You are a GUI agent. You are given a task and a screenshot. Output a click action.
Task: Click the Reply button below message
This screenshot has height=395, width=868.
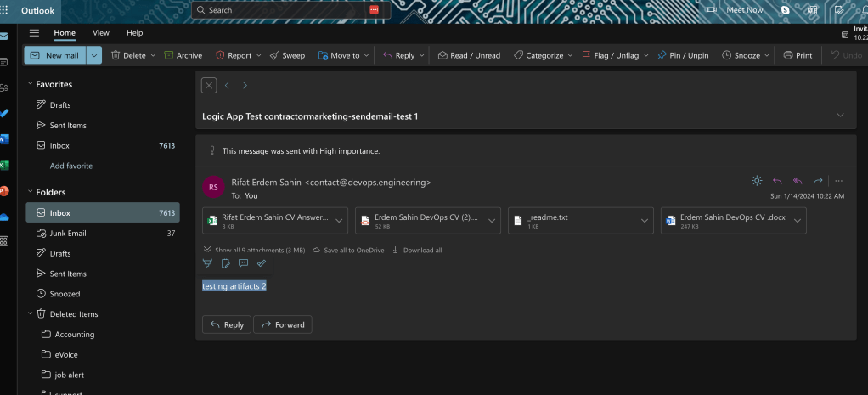227,324
